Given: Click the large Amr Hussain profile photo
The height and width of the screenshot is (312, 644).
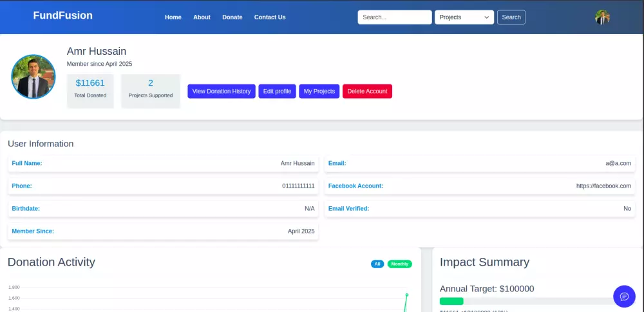Looking at the screenshot, I should (x=33, y=77).
